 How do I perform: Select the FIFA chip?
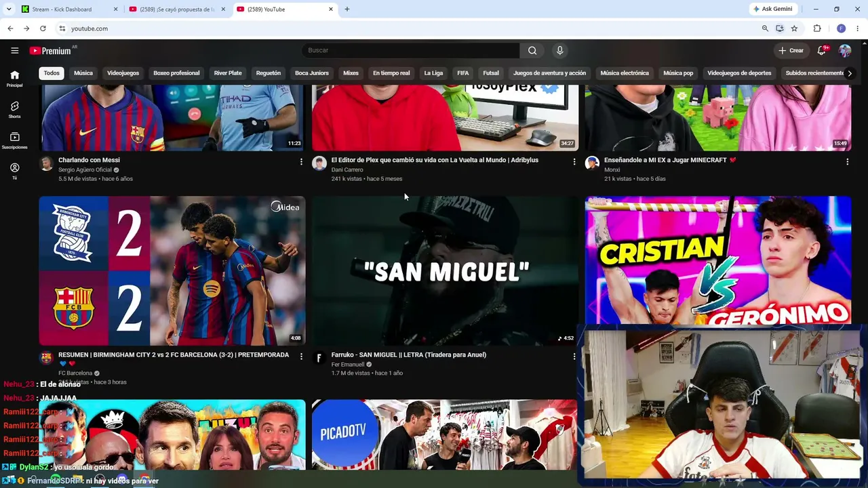(x=463, y=73)
